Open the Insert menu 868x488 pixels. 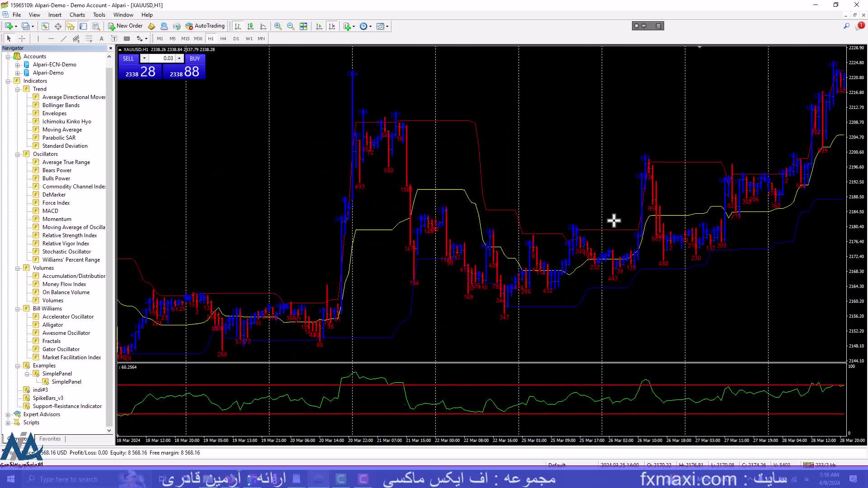pyautogui.click(x=55, y=15)
